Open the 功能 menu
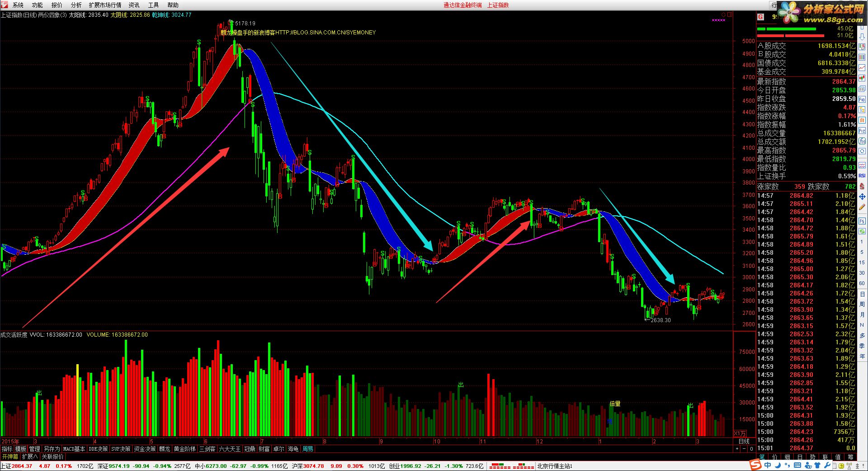Viewport: 868px width, 471px height. coord(38,5)
